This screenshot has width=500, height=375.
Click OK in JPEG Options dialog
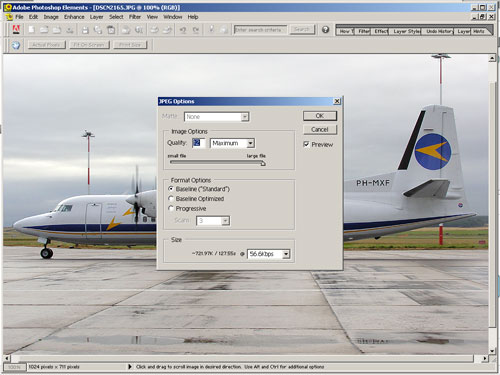click(x=320, y=116)
